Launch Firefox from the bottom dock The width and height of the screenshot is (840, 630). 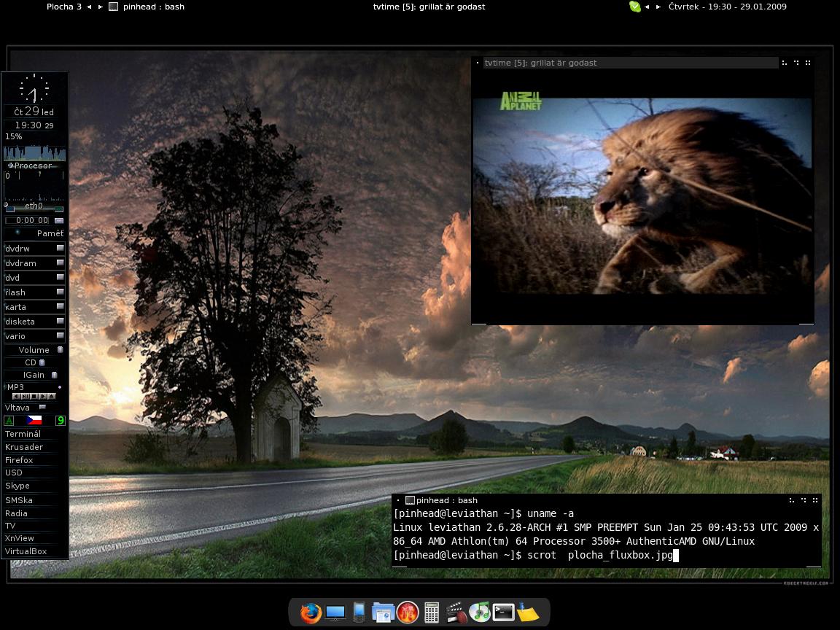tap(311, 612)
